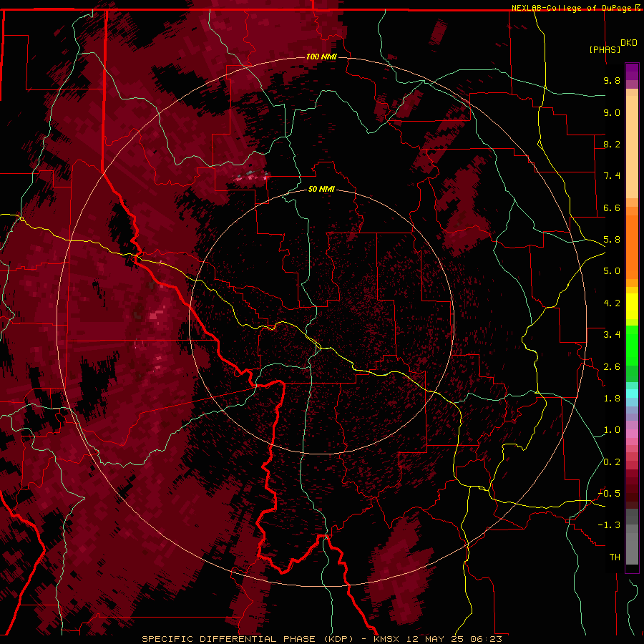This screenshot has width=644, height=644.
Task: Click the 06:23 timestamp in the caption
Action: point(486,639)
